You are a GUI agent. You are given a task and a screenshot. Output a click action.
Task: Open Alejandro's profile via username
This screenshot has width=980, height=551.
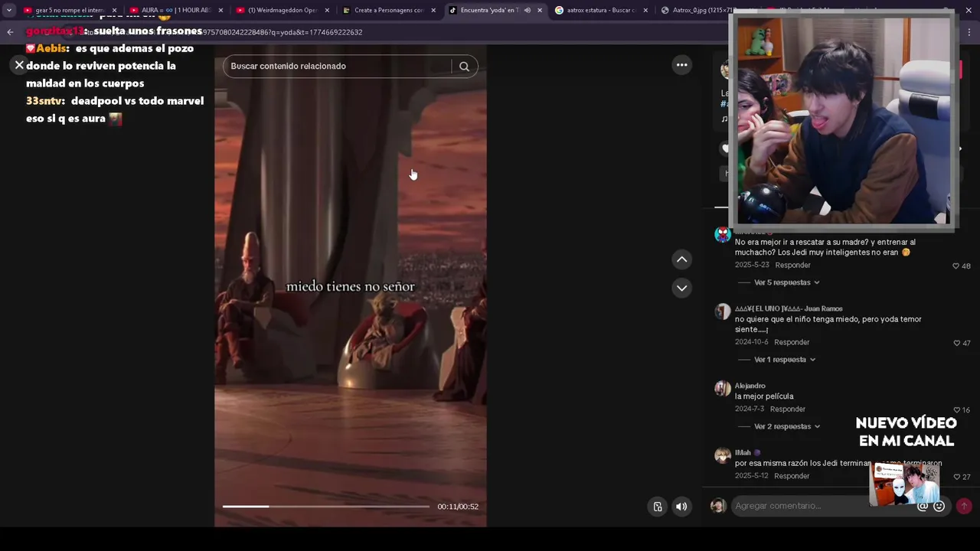click(750, 386)
